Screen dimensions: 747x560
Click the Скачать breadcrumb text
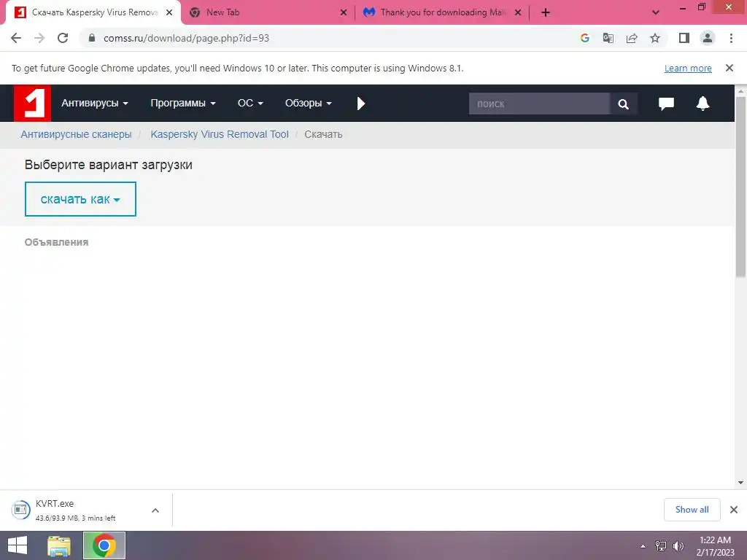point(323,134)
